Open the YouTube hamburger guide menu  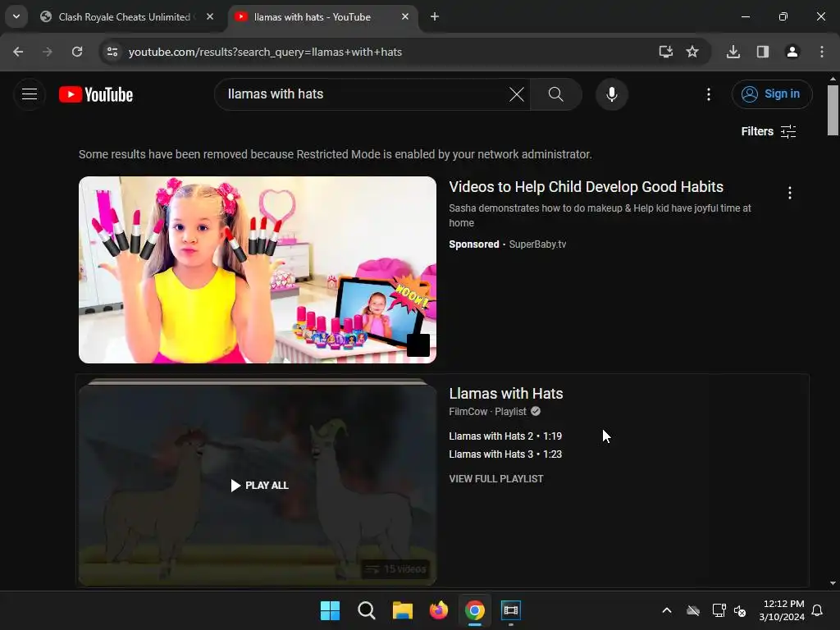click(30, 94)
